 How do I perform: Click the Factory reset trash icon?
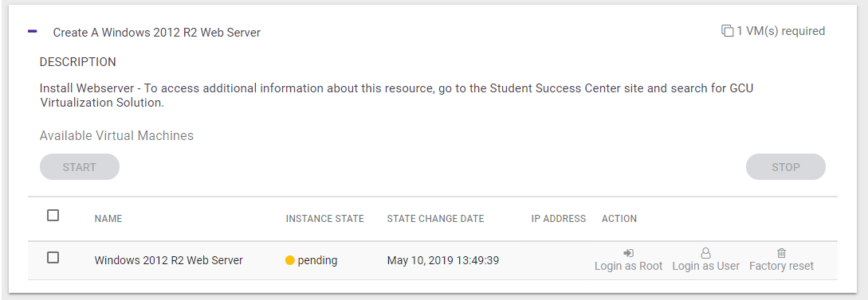781,253
